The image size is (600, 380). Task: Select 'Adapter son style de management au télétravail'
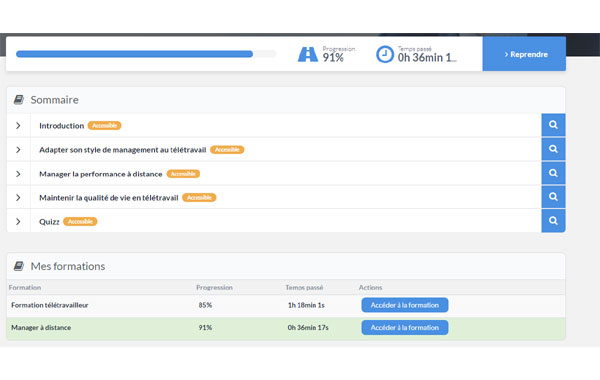point(122,150)
